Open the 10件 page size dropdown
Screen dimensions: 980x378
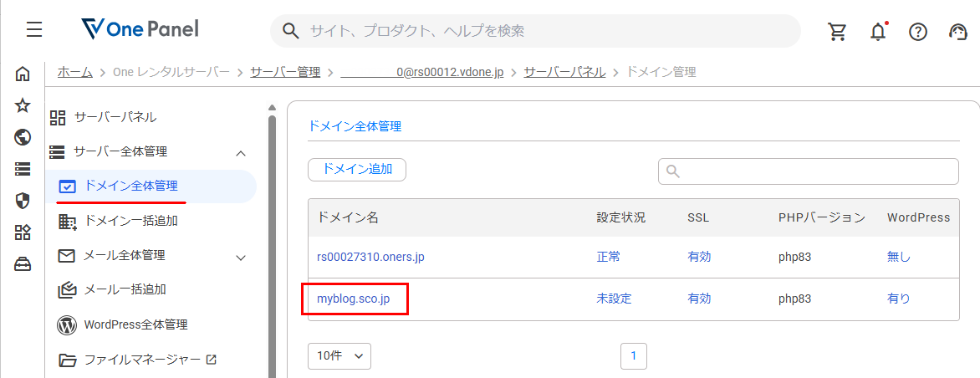coord(339,356)
